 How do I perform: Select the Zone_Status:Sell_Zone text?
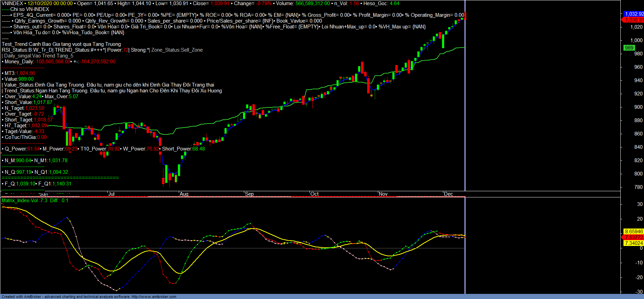177,50
